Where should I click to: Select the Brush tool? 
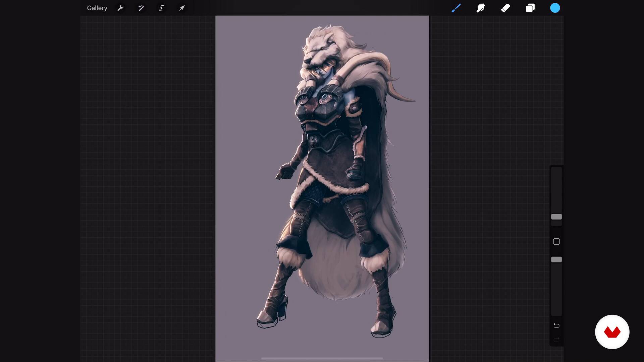pyautogui.click(x=456, y=8)
